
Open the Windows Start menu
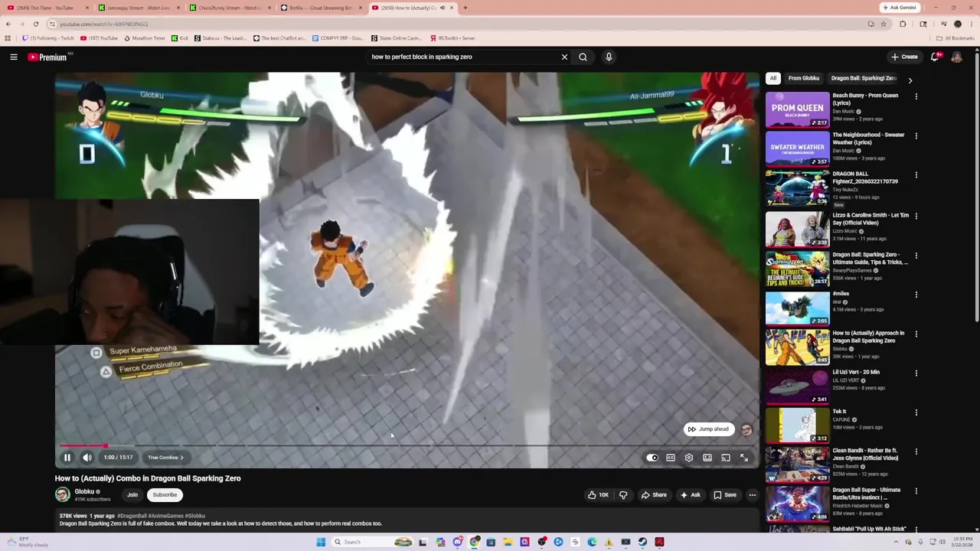tap(321, 542)
